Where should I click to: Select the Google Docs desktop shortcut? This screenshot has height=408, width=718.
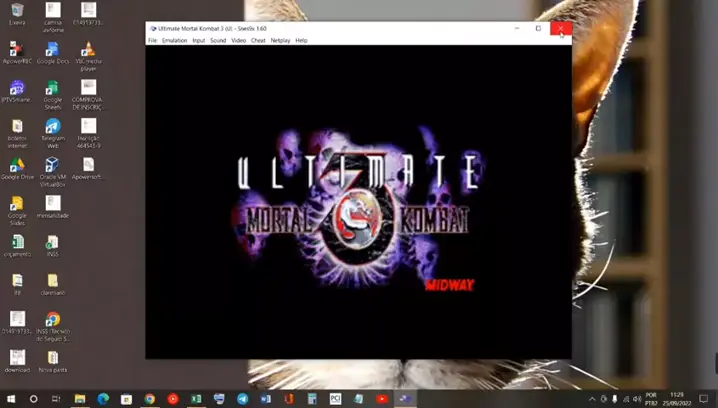point(53,52)
